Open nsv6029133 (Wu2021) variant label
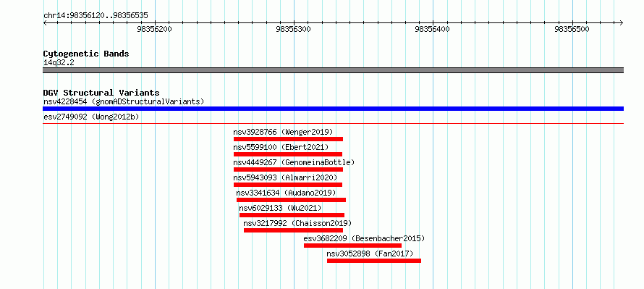644x289 pixels. 281,208
